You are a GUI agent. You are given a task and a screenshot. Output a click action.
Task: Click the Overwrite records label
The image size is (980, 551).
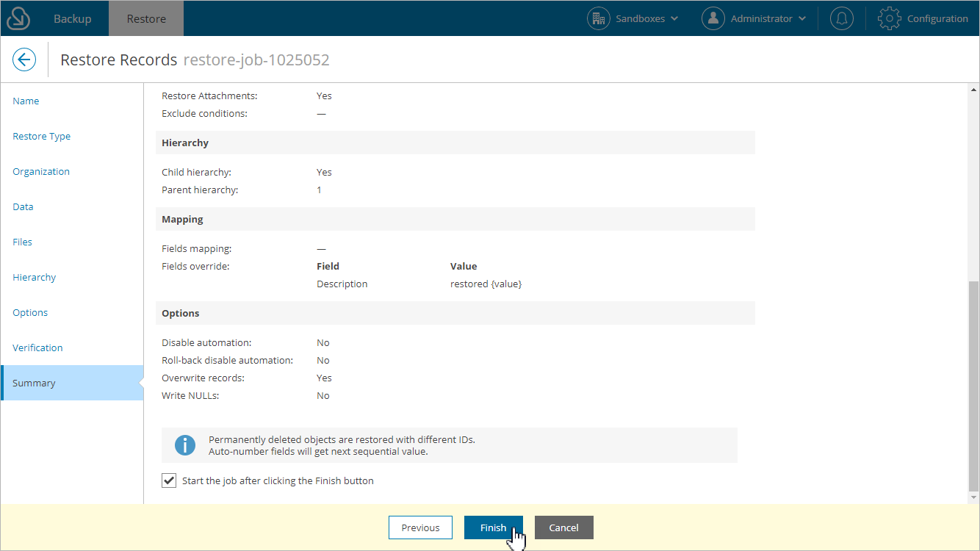click(x=203, y=378)
